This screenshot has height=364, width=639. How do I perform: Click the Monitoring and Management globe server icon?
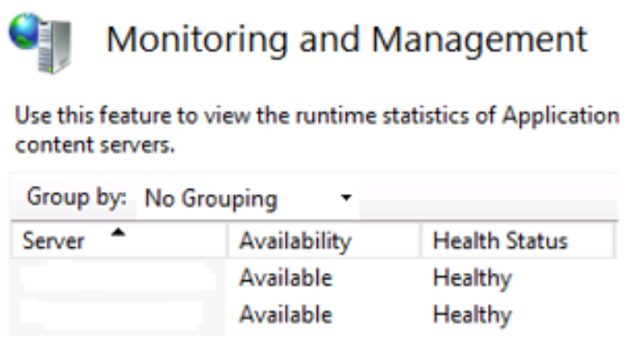point(40,41)
